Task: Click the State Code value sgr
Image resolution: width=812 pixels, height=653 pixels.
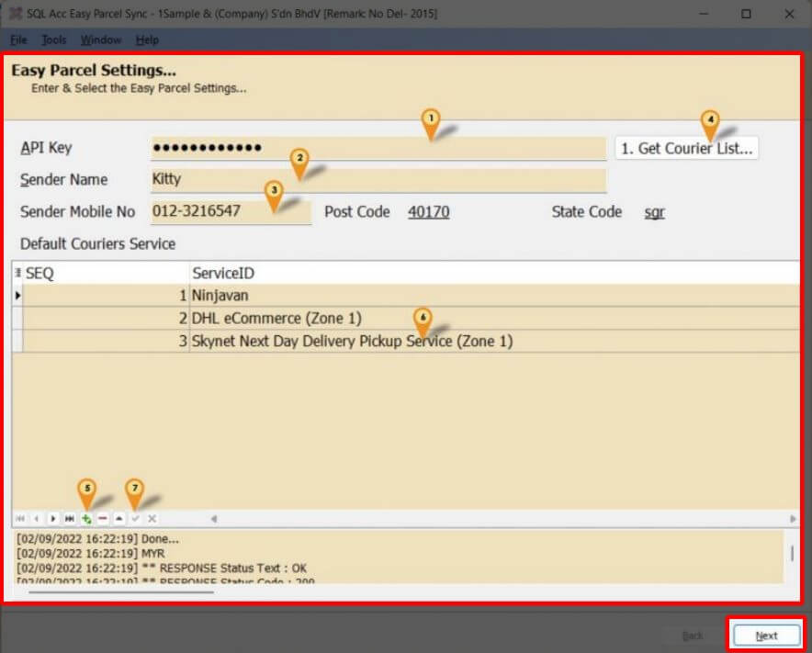Action: coord(655,212)
